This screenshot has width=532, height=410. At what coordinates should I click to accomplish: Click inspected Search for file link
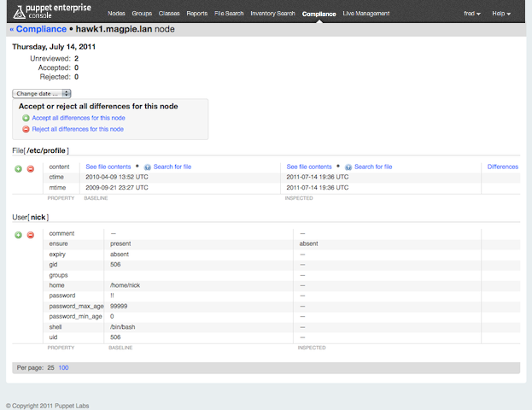pyautogui.click(x=373, y=167)
